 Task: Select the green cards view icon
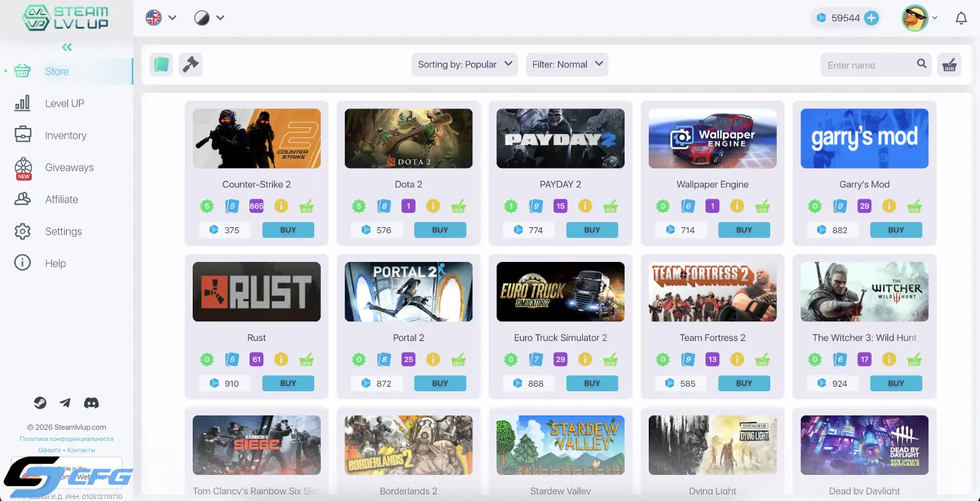pyautogui.click(x=161, y=65)
